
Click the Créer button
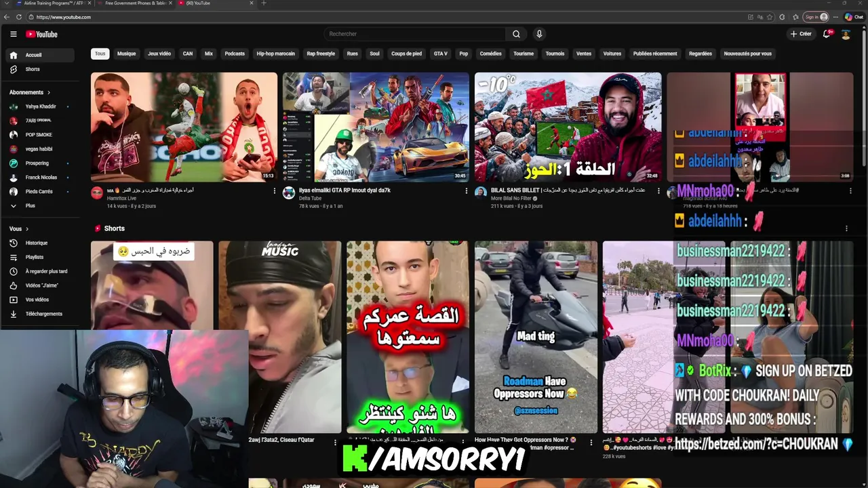801,34
